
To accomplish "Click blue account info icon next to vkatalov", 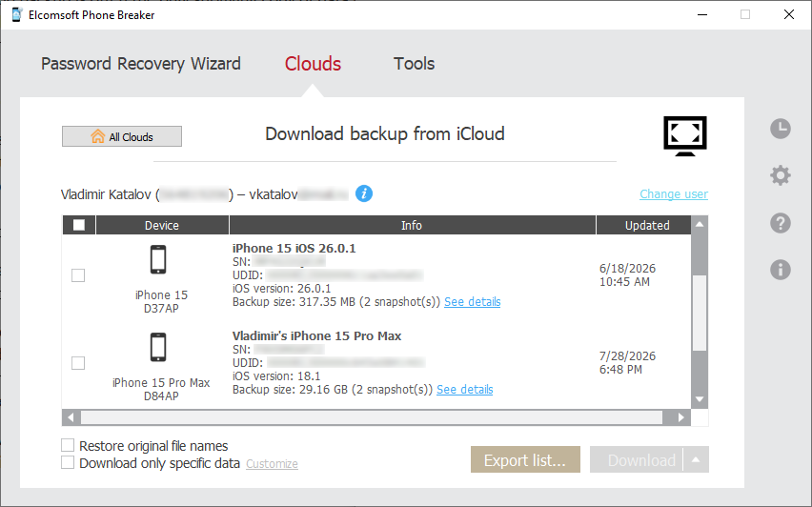I will click(363, 193).
